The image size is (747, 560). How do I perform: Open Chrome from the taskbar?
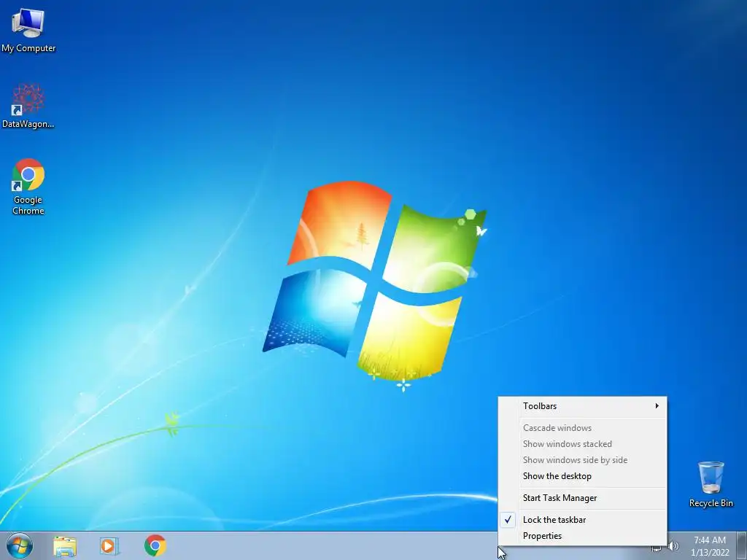coord(155,545)
